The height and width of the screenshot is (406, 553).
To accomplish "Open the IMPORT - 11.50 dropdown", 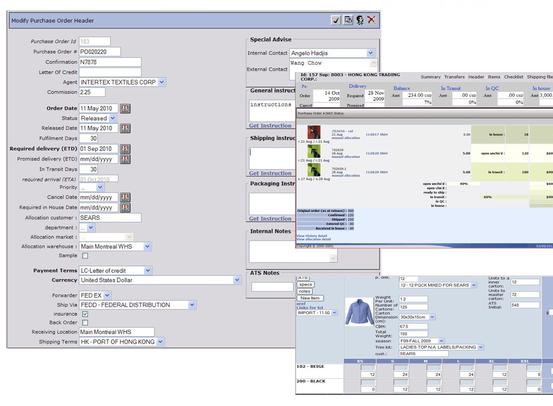I will 334,313.
